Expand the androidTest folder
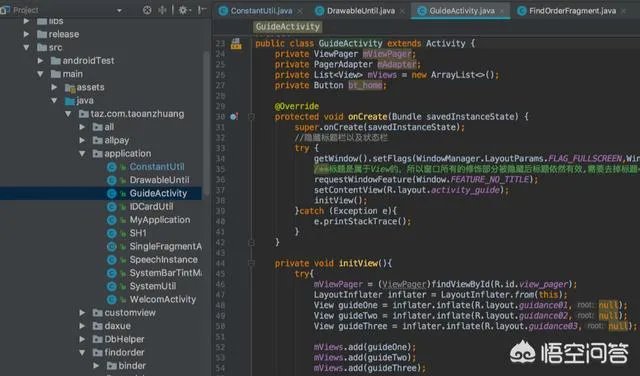 pyautogui.click(x=40, y=60)
